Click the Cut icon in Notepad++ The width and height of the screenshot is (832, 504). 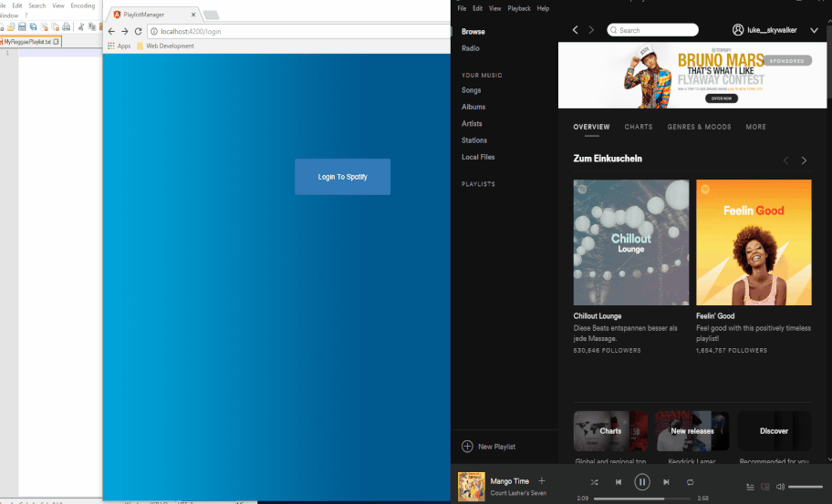point(81,26)
